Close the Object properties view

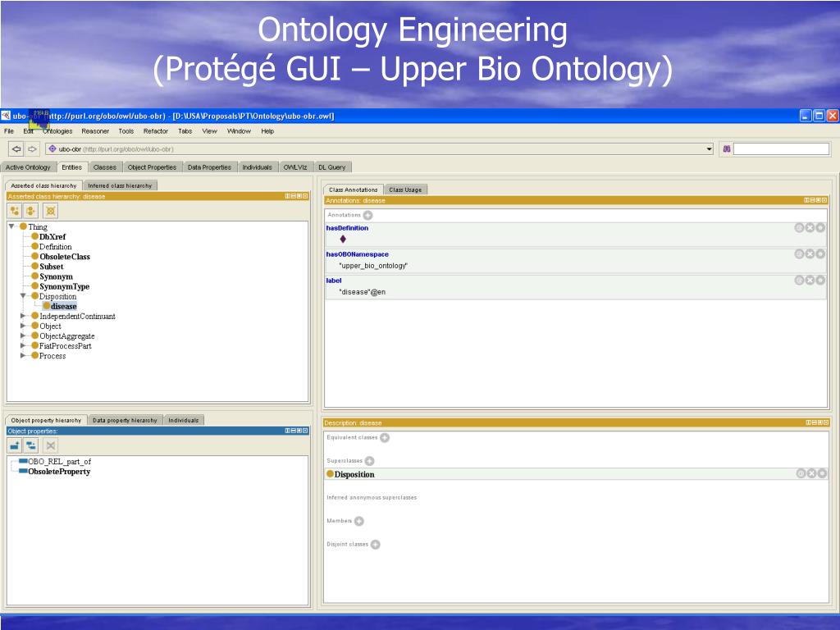tap(305, 431)
